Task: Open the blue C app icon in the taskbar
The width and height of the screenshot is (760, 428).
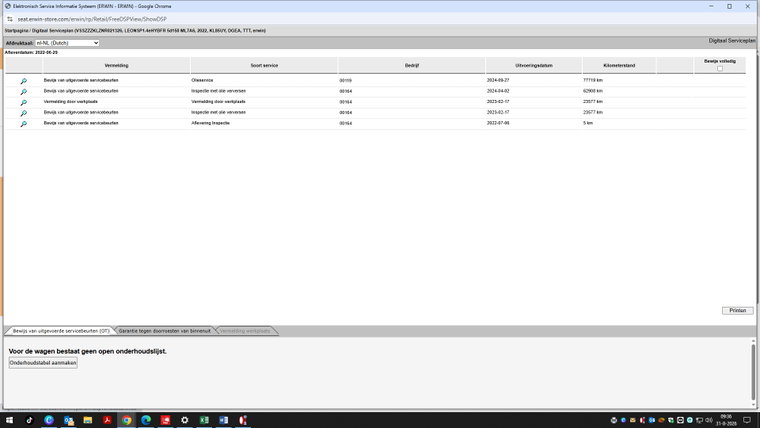Action: 49,420
